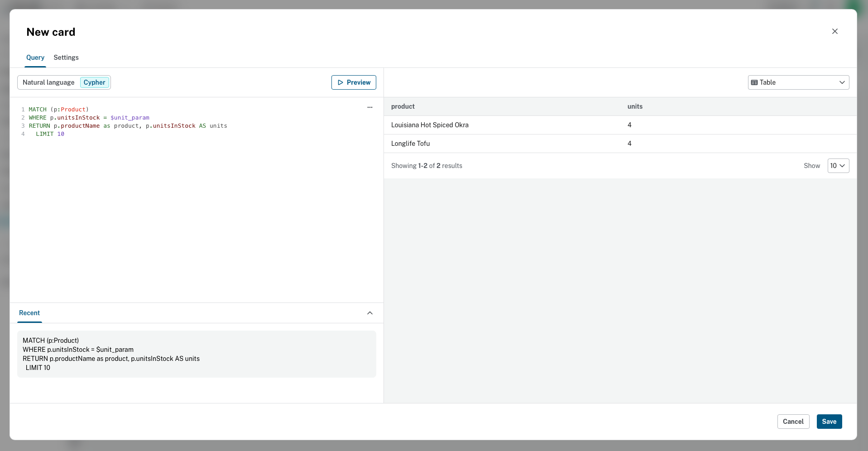Screen dimensions: 868x451
Task: Switch to Natural language mode
Action: point(48,82)
